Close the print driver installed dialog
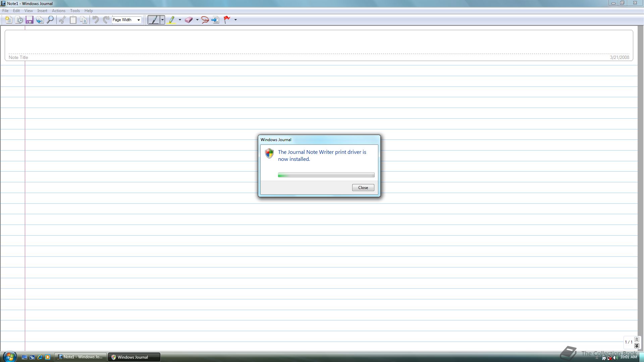The width and height of the screenshot is (644, 362). point(363,188)
